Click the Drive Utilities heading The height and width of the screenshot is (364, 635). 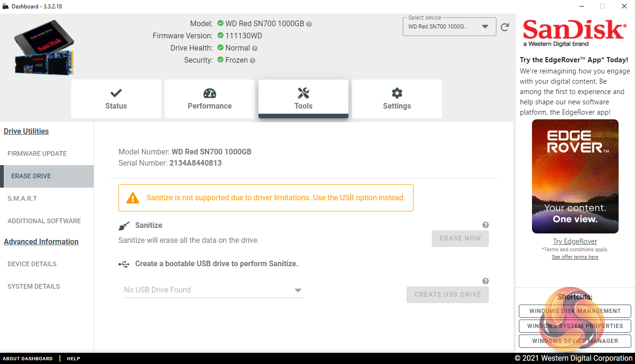click(x=26, y=131)
